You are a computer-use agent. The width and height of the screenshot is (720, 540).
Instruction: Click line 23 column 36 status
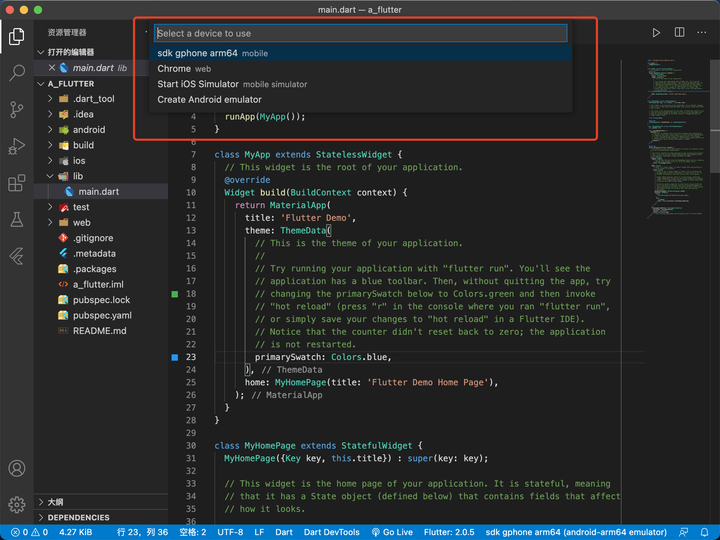click(142, 532)
